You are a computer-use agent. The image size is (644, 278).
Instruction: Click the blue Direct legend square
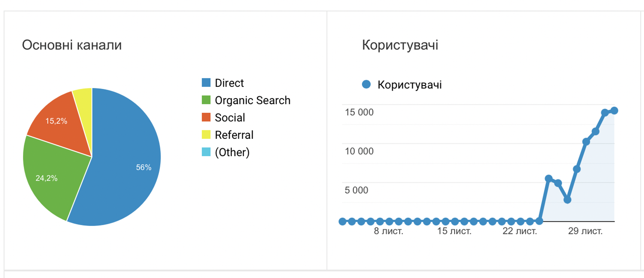[206, 83]
